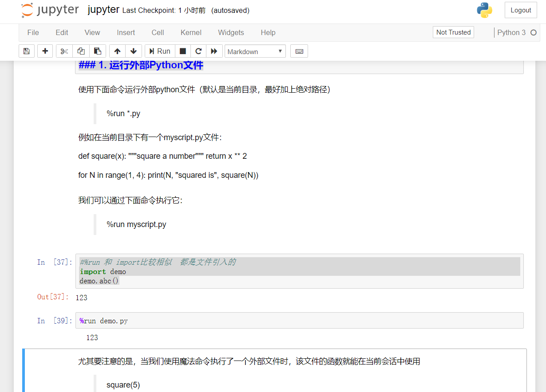Click the square(5) blockquote text
The image size is (546, 392).
point(123,385)
